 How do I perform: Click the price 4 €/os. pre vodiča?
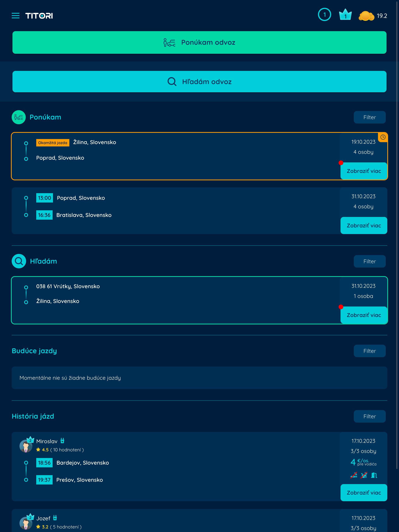[363, 462]
